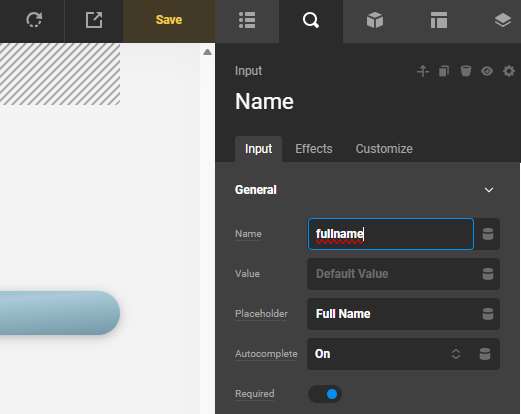Toggle element visibility with the eye icon
This screenshot has height=414, width=521.
(487, 71)
